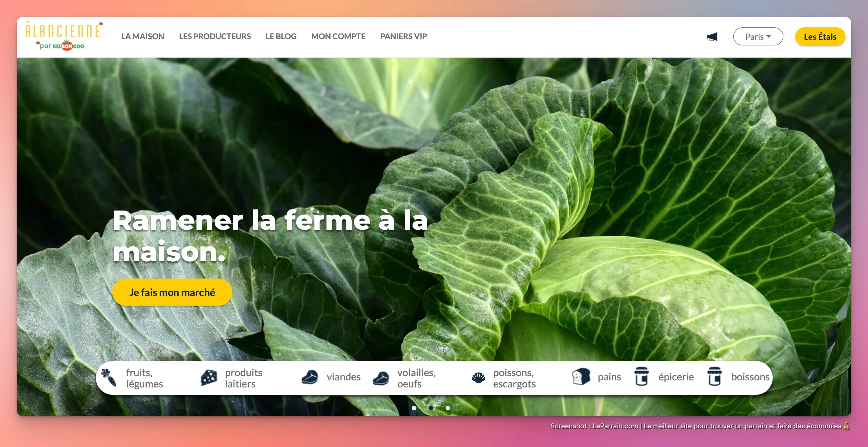Image resolution: width=868 pixels, height=447 pixels.
Task: Click the shell icon for poissons, escargots
Action: 478,377
